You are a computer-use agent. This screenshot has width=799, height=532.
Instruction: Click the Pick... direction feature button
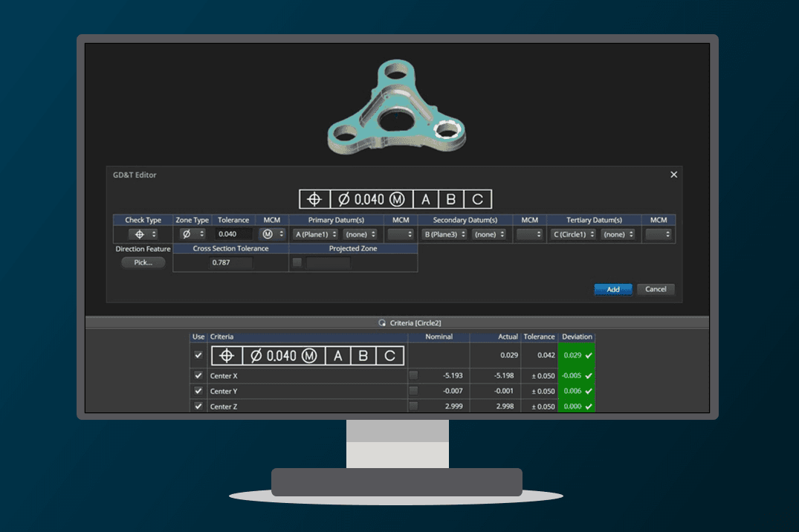pos(143,262)
